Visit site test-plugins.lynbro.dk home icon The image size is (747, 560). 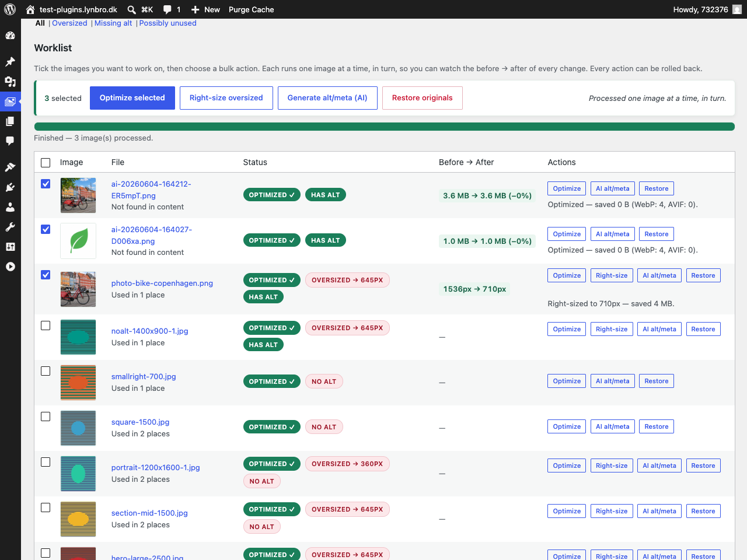tap(30, 9)
